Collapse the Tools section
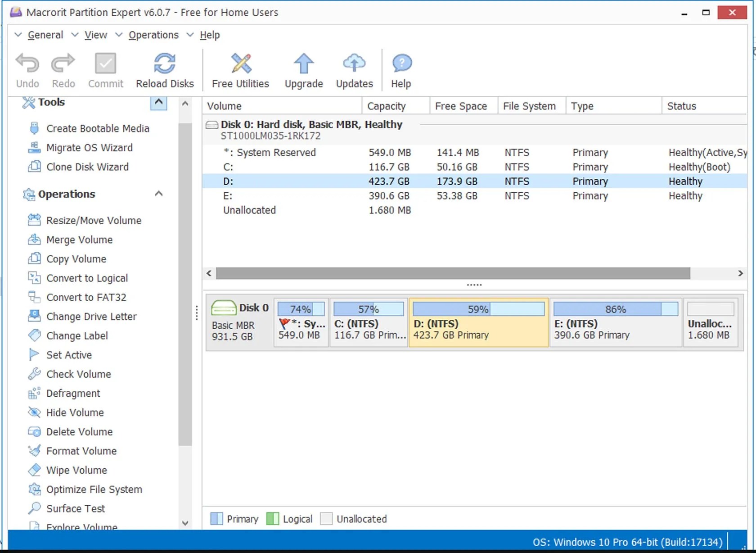The image size is (756, 553). (158, 103)
